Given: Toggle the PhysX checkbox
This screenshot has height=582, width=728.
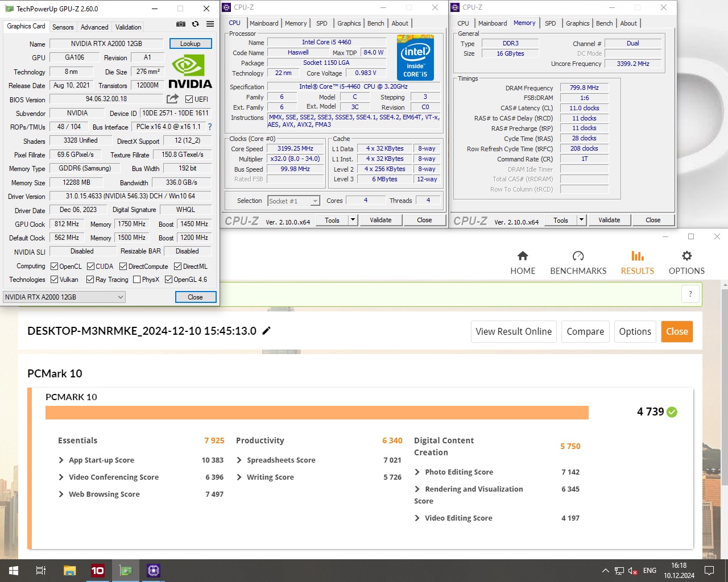Looking at the screenshot, I should tap(136, 279).
